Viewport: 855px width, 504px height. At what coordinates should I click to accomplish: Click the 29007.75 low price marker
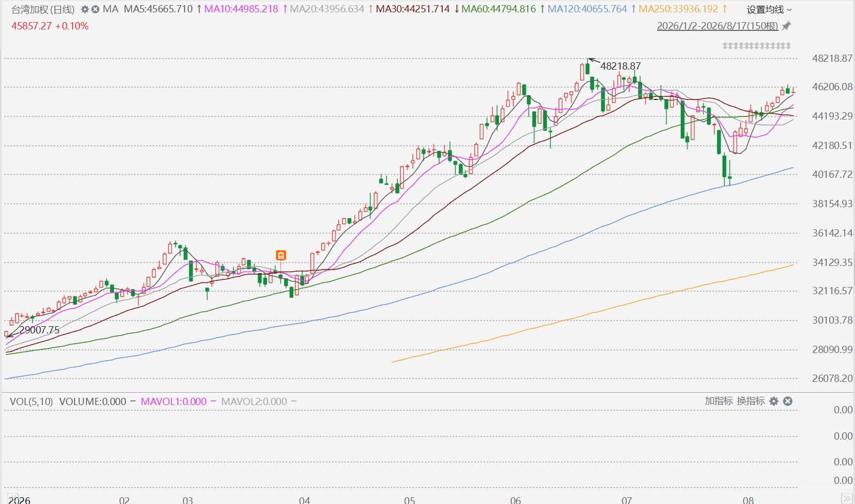click(x=39, y=330)
